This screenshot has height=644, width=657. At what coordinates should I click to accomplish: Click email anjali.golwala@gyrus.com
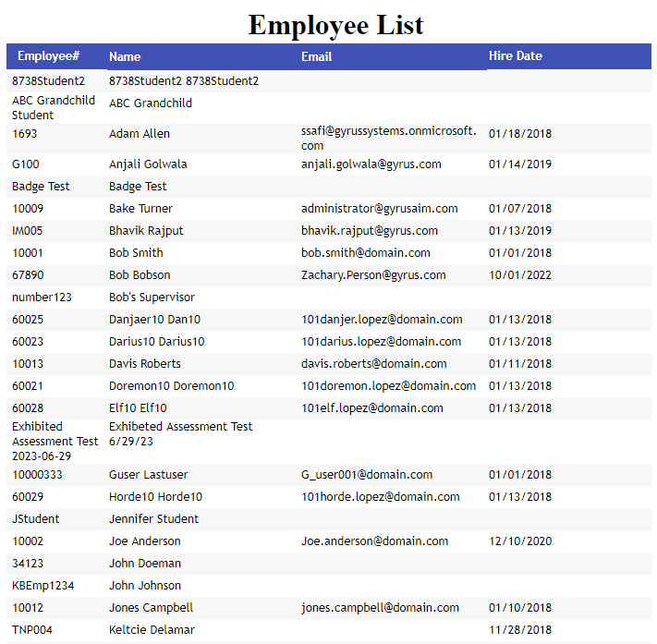371,164
